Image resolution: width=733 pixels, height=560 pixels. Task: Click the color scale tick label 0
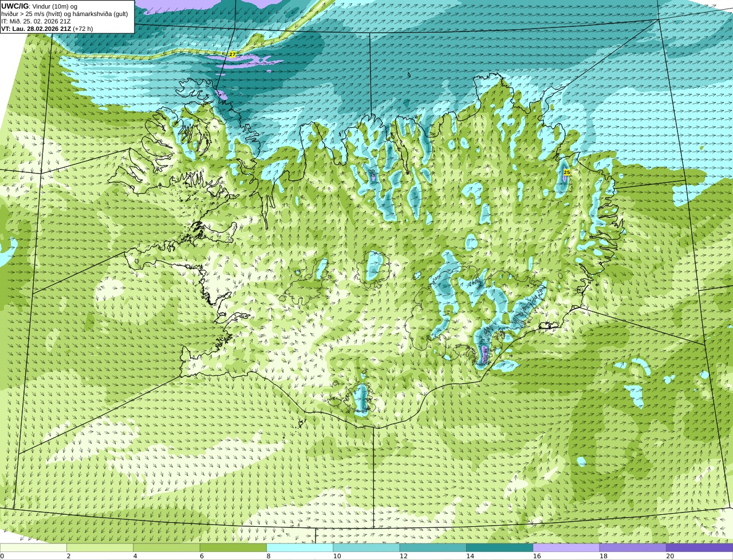coord(2,556)
